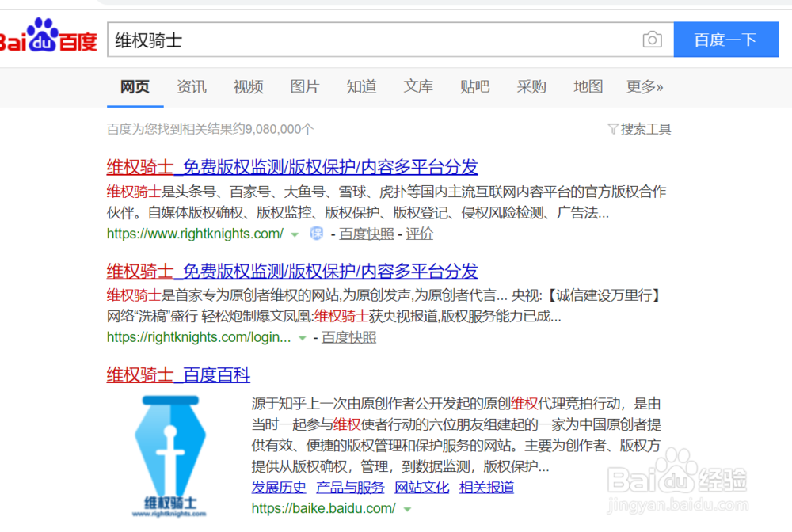
Task: Click the https://baike.baidu.com/ URL
Action: pos(324,508)
